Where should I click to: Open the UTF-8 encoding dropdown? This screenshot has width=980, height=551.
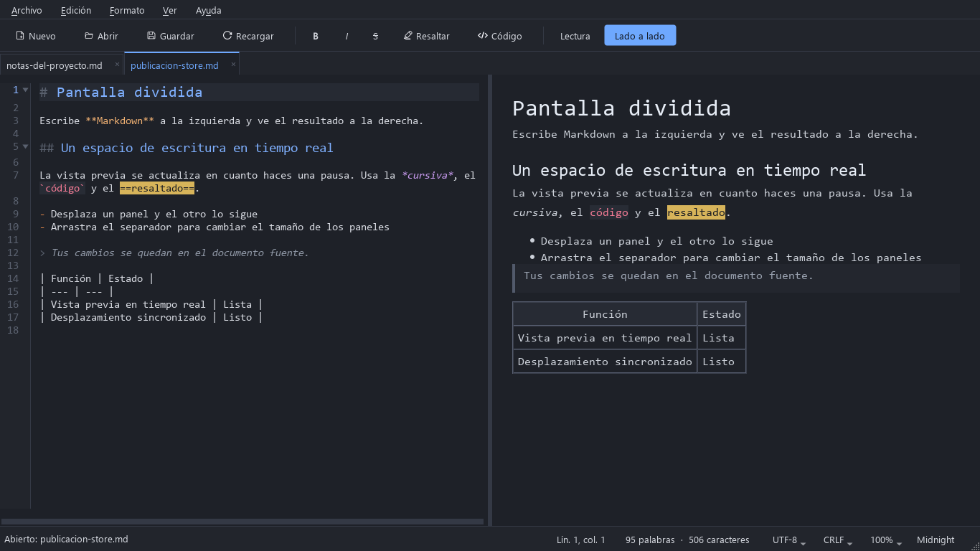click(x=789, y=540)
